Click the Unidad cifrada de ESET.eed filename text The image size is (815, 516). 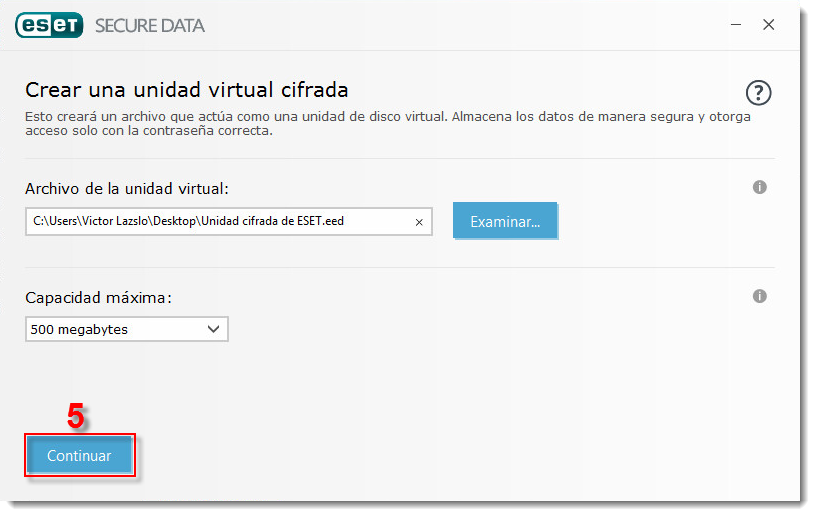tap(272, 222)
